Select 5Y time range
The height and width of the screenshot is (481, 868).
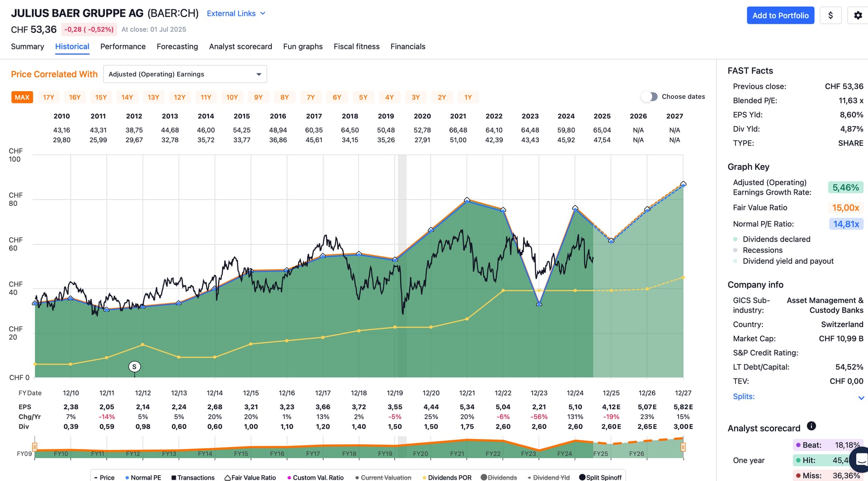click(x=363, y=97)
